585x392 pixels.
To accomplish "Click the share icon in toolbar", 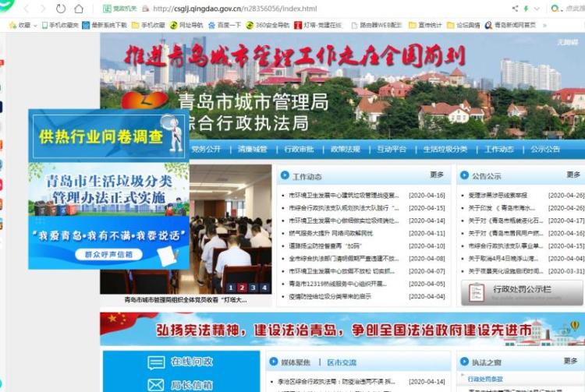I will pyautogui.click(x=515, y=9).
